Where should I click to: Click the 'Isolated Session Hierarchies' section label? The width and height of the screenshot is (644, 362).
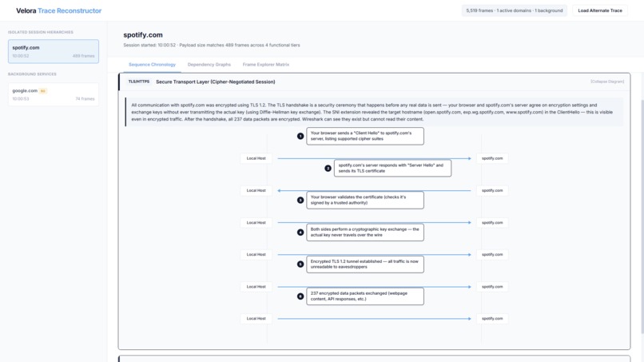click(41, 32)
